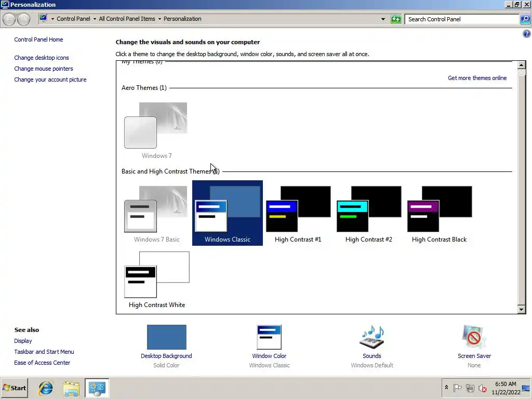The height and width of the screenshot is (399, 532).
Task: Select the Windows 7 Aero theme
Action: [x=156, y=130]
